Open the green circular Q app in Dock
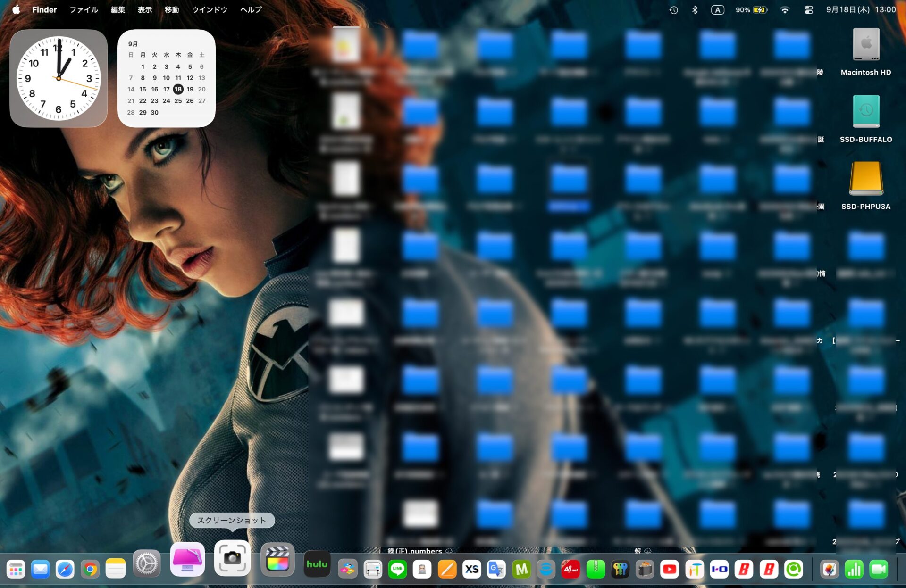This screenshot has width=906, height=588. 794,569
